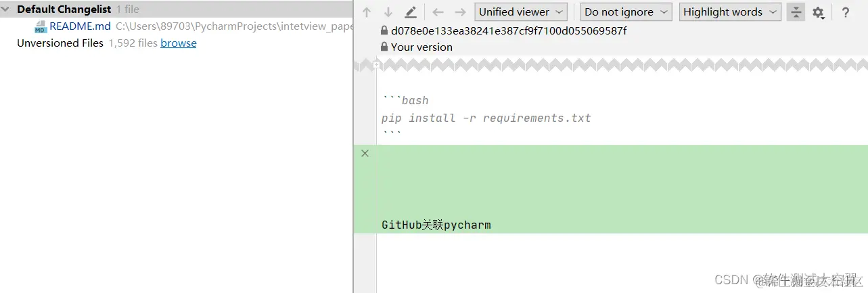This screenshot has height=293, width=868.
Task: Click the README.md markdown file icon
Action: (x=41, y=26)
